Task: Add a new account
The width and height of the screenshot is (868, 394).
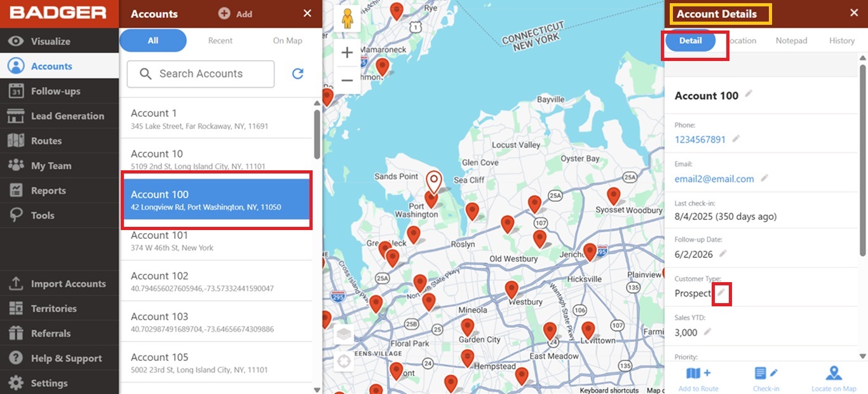Action: 235,13
